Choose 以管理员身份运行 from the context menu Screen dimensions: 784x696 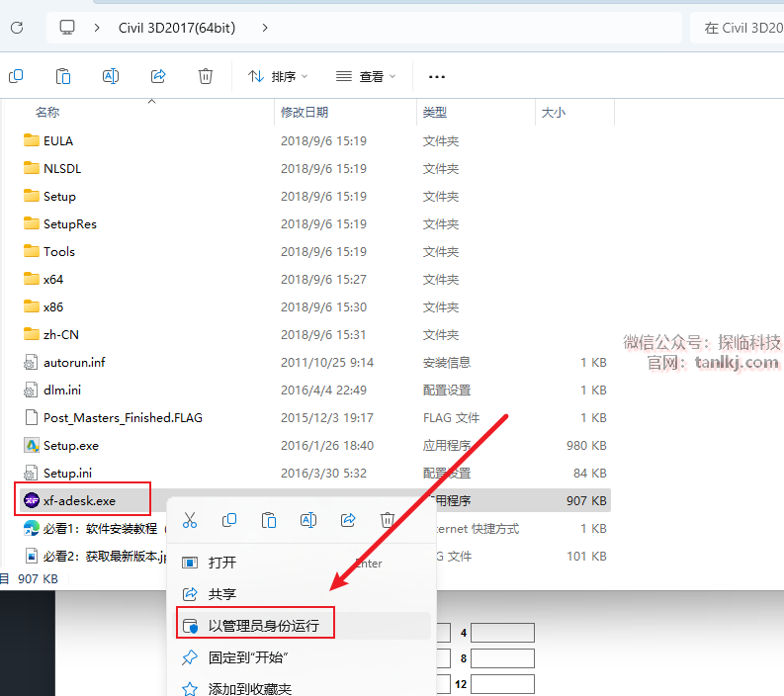pyautogui.click(x=263, y=626)
